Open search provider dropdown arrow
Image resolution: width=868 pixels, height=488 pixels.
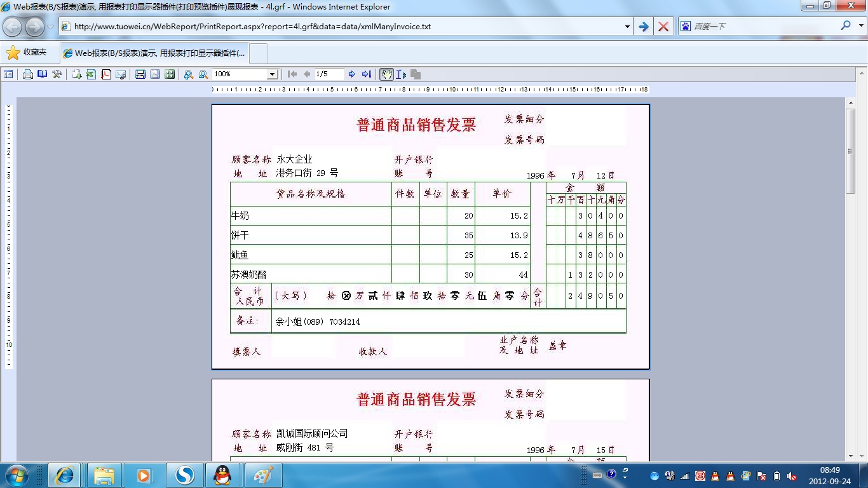pos(859,27)
